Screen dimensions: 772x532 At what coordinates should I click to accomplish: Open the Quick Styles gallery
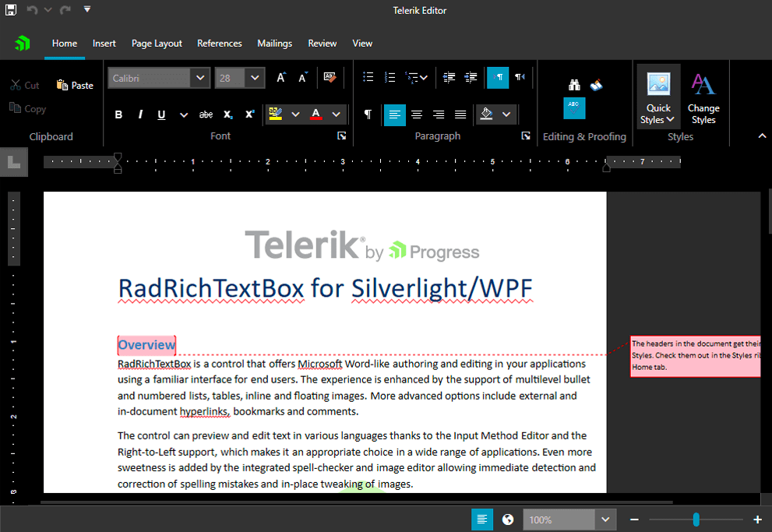coord(658,97)
